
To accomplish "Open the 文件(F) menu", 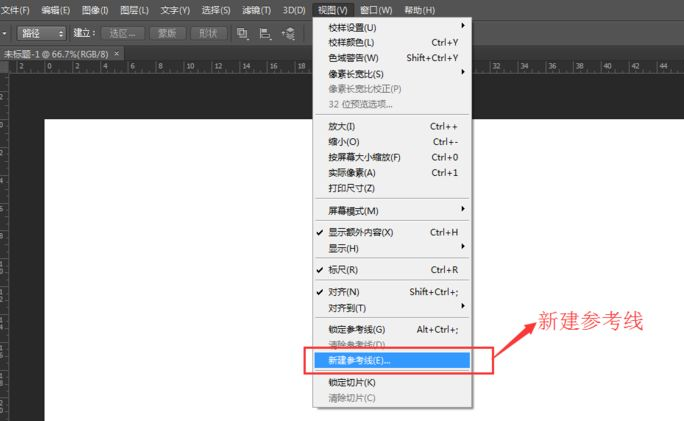I will (15, 10).
